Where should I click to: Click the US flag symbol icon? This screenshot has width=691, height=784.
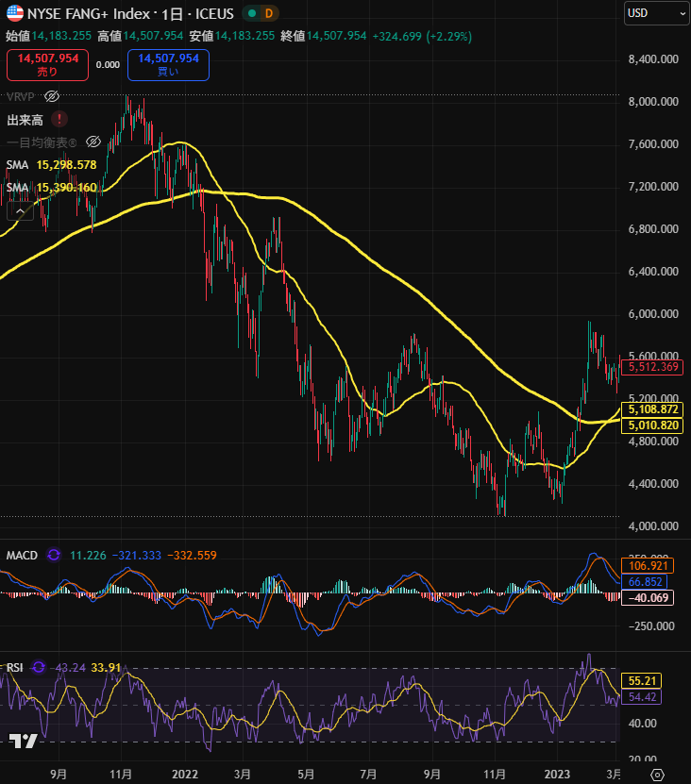15,13
